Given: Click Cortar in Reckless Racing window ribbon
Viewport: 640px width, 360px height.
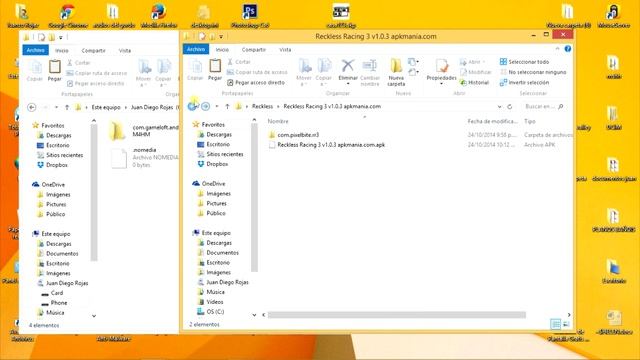Looking at the screenshot, I should tap(239, 62).
